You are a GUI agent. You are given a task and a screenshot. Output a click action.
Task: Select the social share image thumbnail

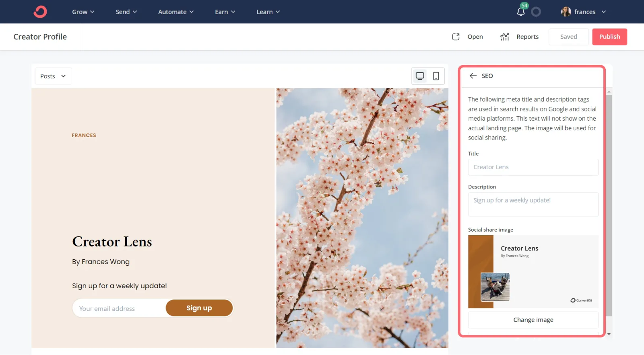(533, 272)
